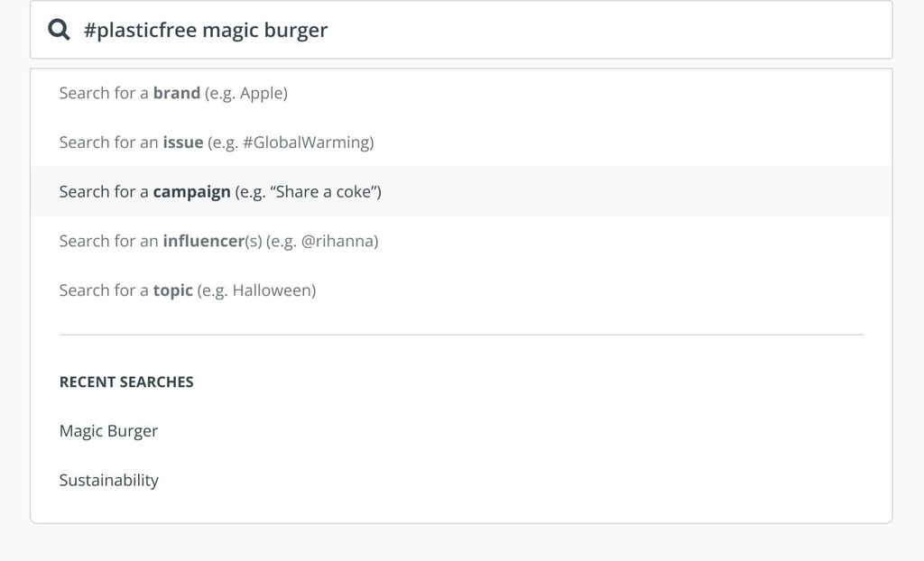Click the bold word "topic" in suggestions
This screenshot has width=924, height=561.
172,290
